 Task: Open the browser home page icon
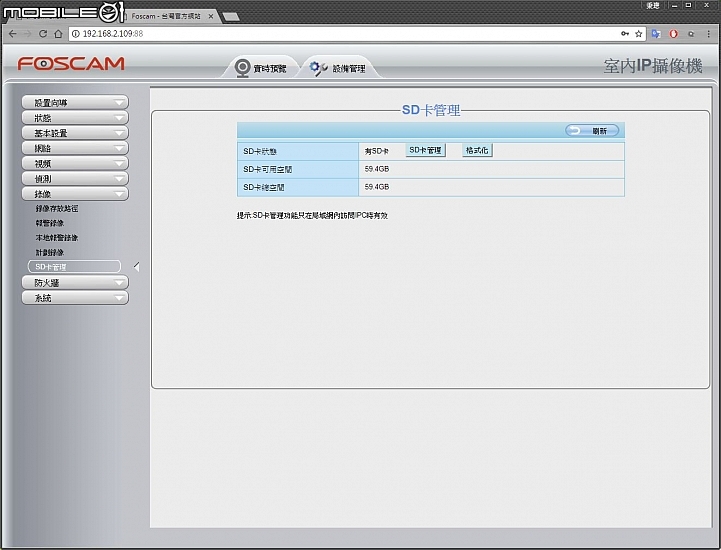click(58, 34)
